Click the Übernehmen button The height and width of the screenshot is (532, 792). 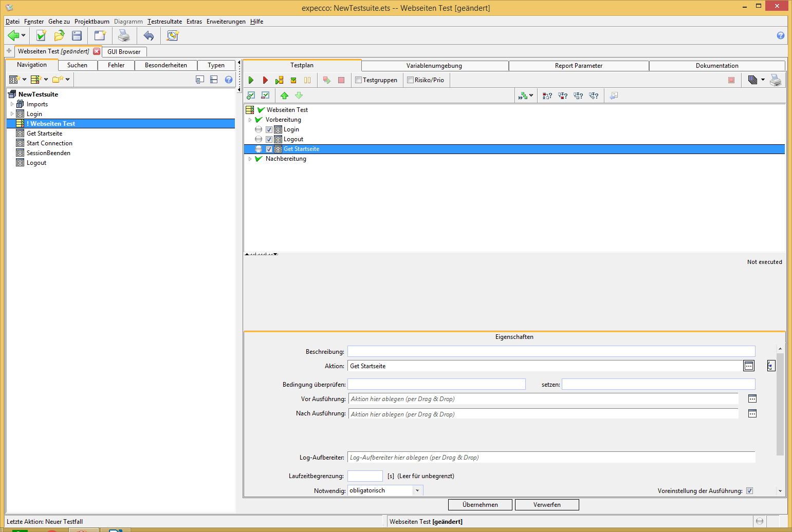click(x=480, y=505)
